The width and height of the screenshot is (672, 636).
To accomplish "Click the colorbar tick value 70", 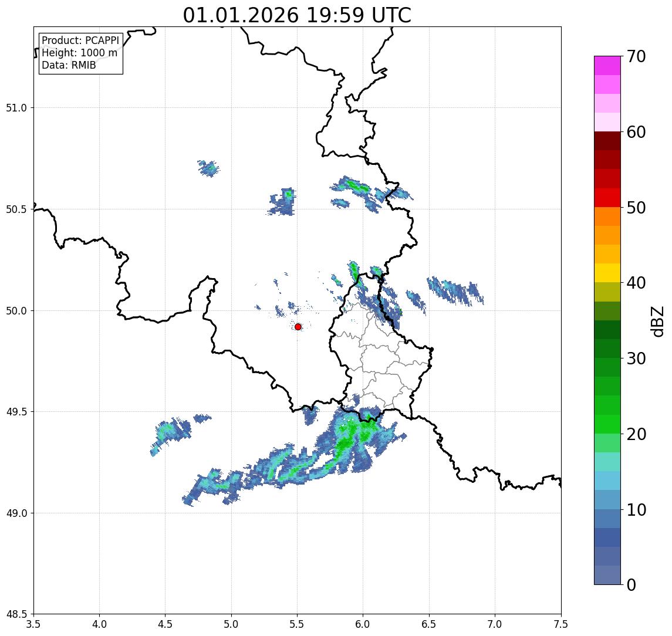I will pos(636,56).
